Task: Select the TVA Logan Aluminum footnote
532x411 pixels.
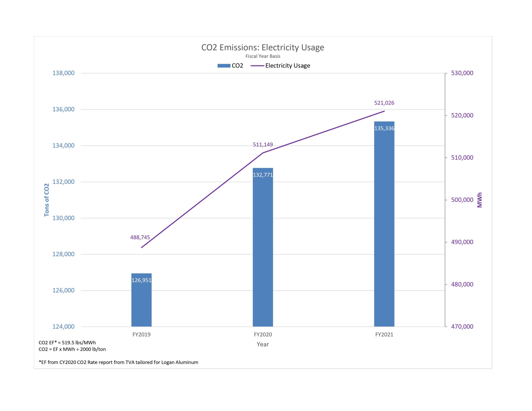Action: tap(118, 362)
